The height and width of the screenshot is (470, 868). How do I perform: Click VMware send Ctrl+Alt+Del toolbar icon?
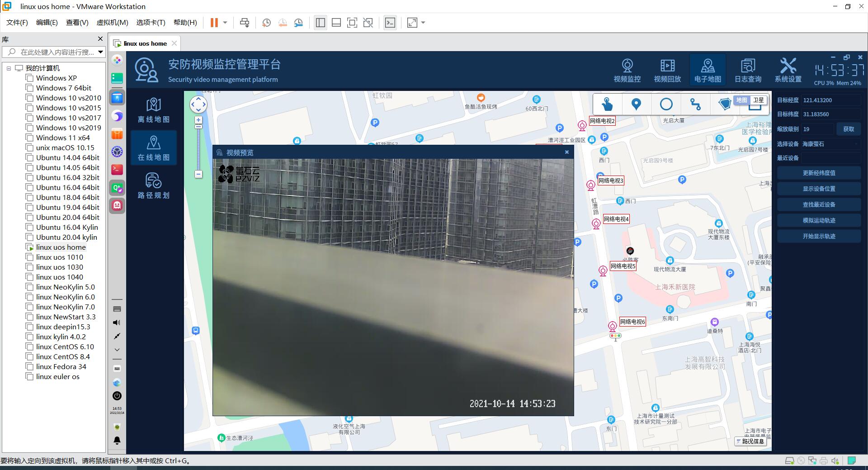(245, 23)
